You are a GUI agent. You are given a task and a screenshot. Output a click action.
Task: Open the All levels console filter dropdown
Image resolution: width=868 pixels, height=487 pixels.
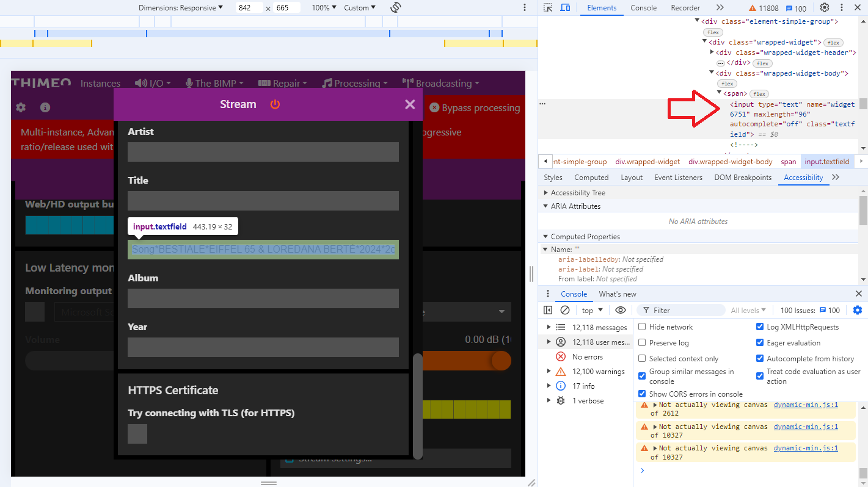tap(748, 309)
